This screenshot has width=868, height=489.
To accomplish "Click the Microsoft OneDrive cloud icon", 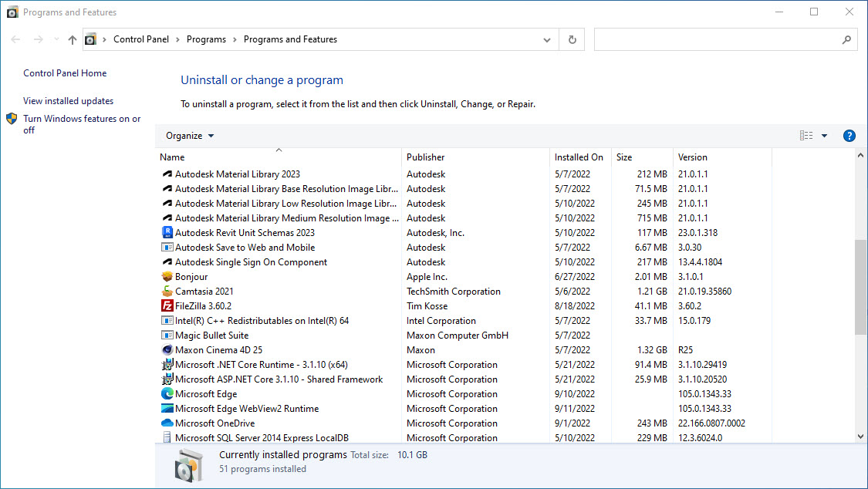I will (x=167, y=423).
